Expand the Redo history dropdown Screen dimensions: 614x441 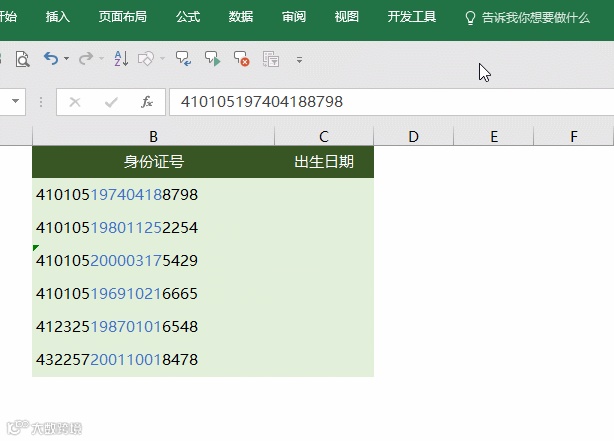tap(101, 59)
